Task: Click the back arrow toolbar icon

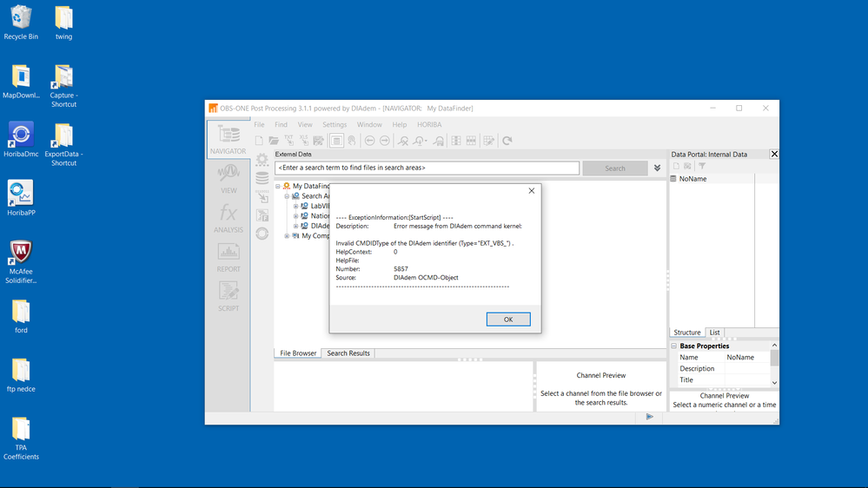Action: (370, 141)
